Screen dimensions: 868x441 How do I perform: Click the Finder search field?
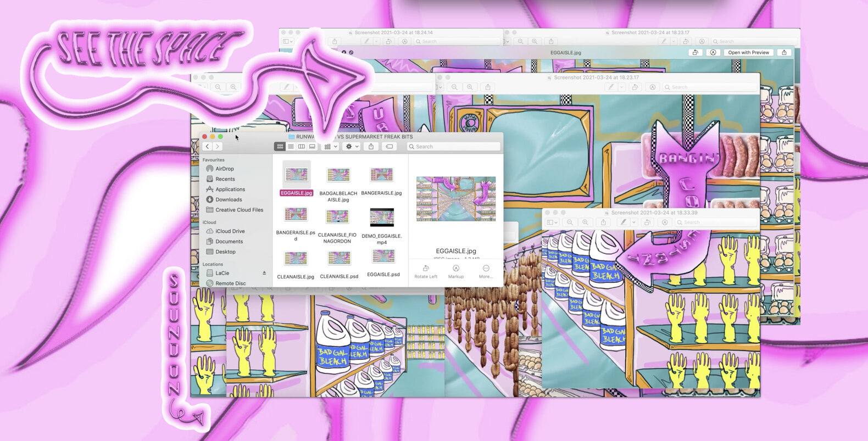(x=454, y=147)
